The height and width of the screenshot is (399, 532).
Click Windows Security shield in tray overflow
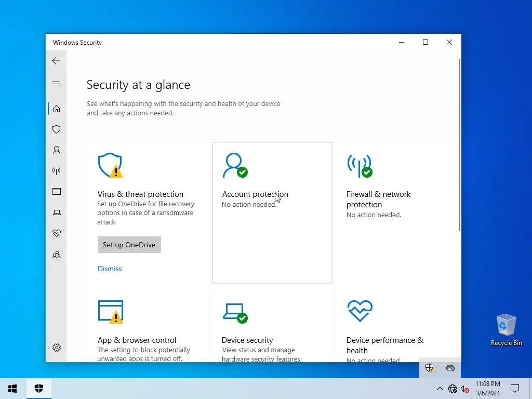point(430,368)
